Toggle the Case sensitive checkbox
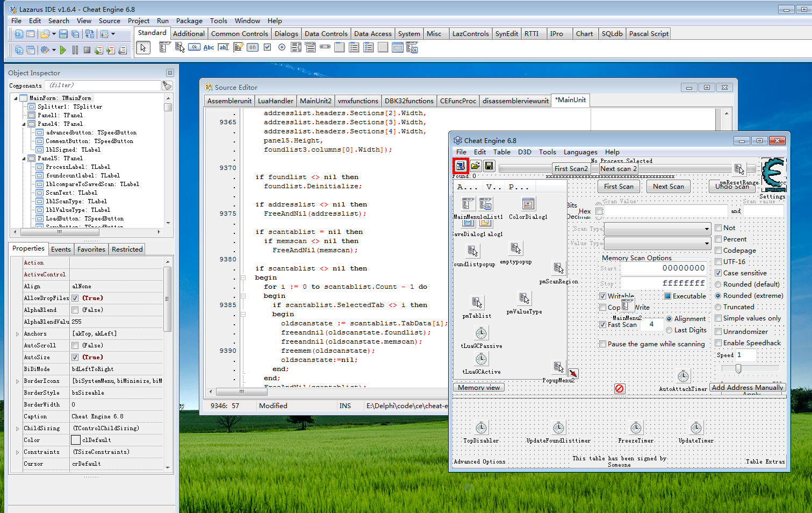 [718, 273]
